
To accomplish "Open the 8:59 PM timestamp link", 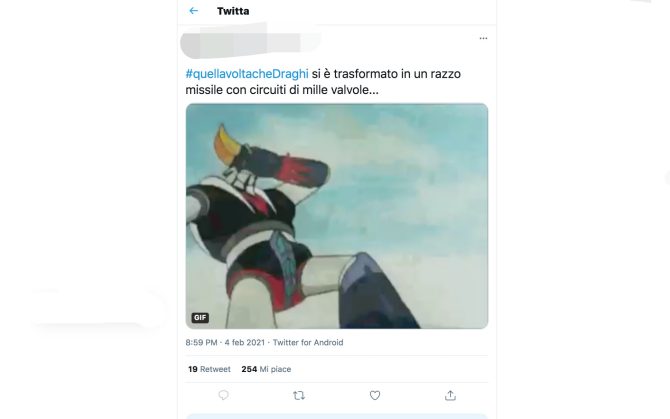I will 201,343.
